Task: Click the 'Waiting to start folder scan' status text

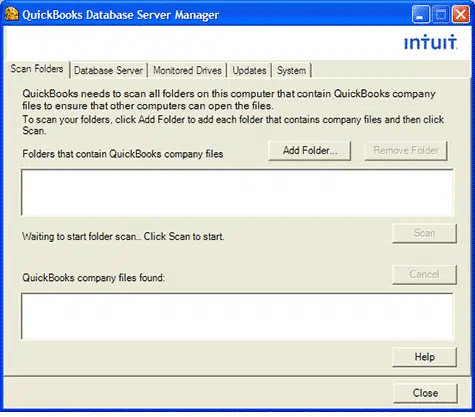Action: coord(123,237)
